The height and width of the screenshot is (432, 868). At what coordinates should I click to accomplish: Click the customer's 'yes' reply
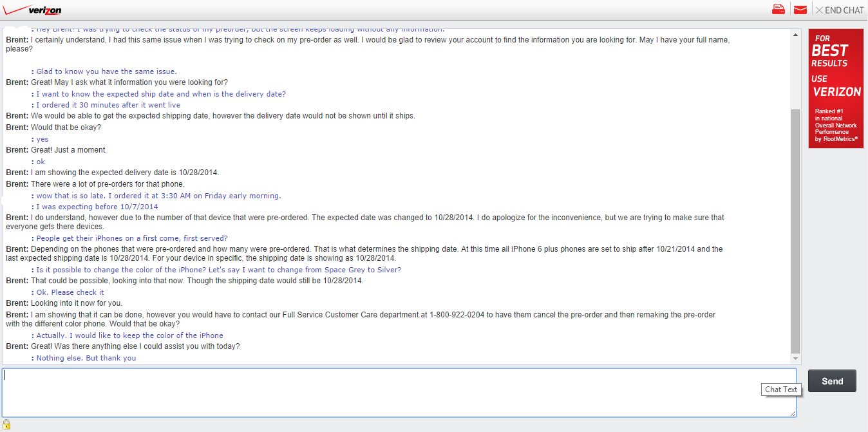click(x=42, y=139)
